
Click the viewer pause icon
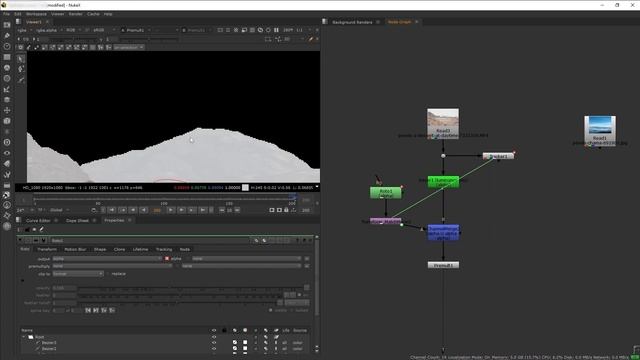276,30
